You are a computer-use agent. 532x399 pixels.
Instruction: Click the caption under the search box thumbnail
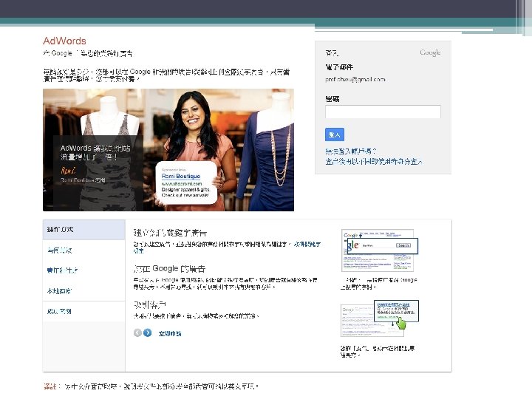point(378,283)
